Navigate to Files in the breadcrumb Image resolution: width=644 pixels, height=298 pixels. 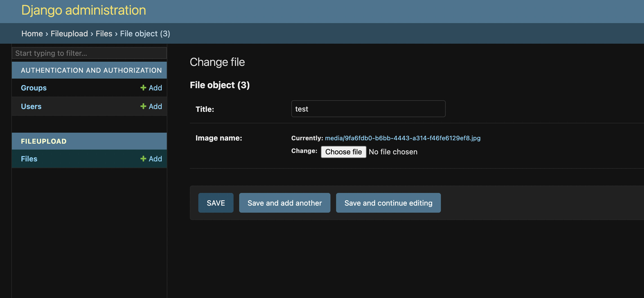(x=104, y=34)
